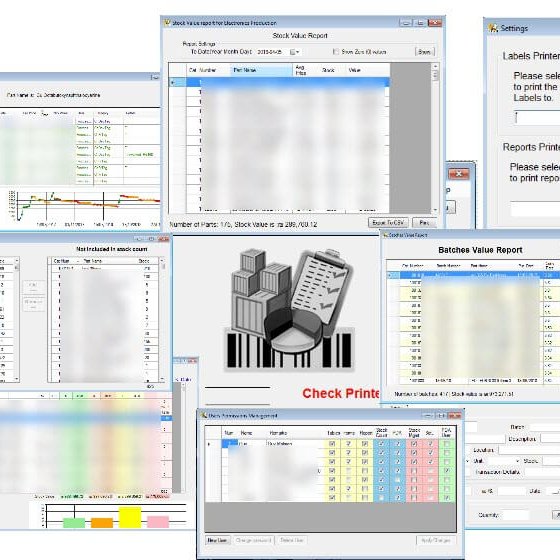
Task: Toggle the first row's PDA User checkbox
Action: click(x=446, y=444)
